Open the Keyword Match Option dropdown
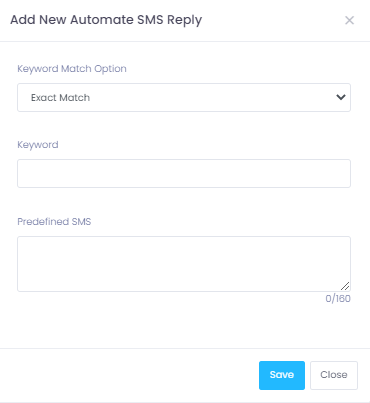370x403 pixels. [x=184, y=97]
